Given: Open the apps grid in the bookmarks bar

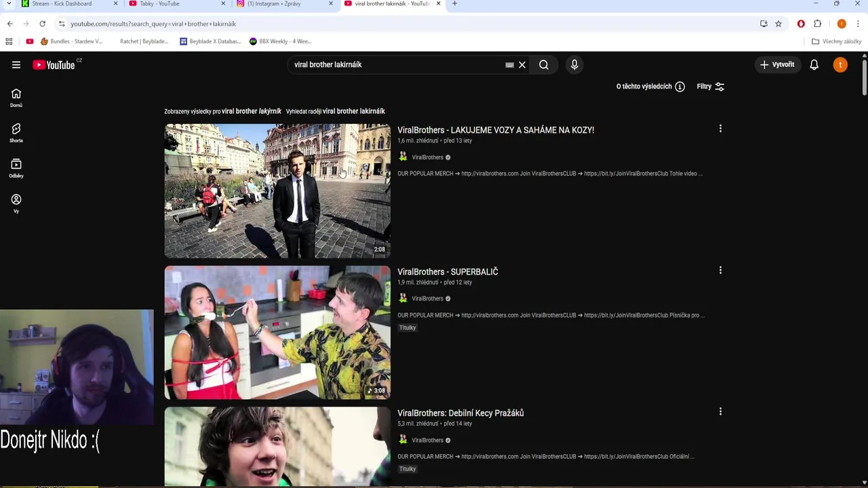Looking at the screenshot, I should (x=9, y=41).
